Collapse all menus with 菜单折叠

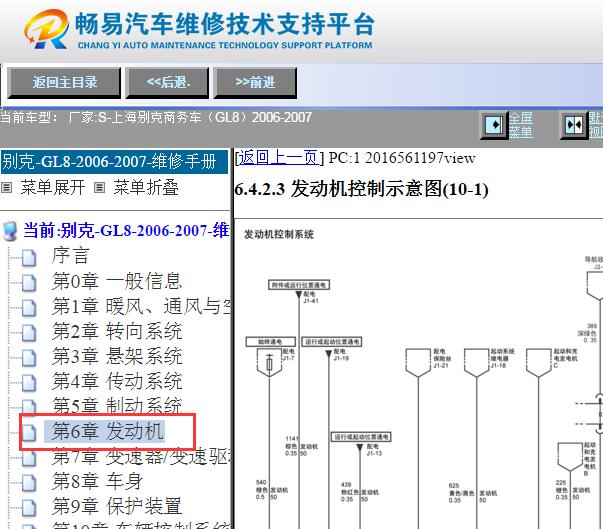[146, 188]
